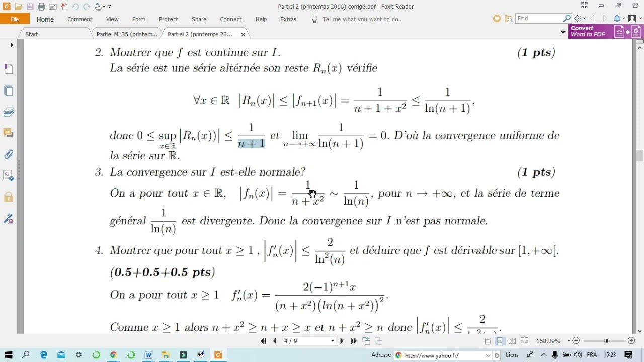Open the Extras ribbon tab
Viewport: 644px width, 362px height.
[x=288, y=19]
